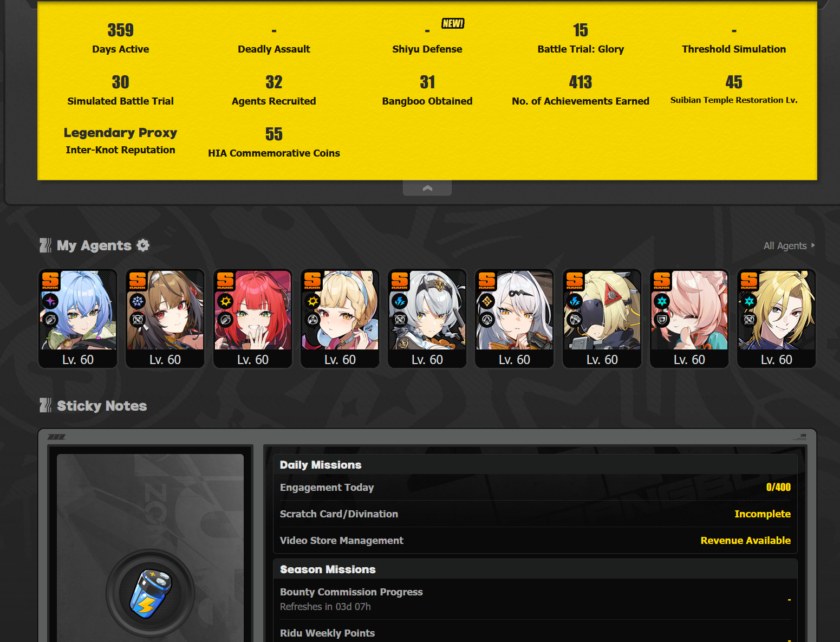Click the specialty icon on the red-haired agent
Screen dimensions: 840x642
(x=225, y=320)
